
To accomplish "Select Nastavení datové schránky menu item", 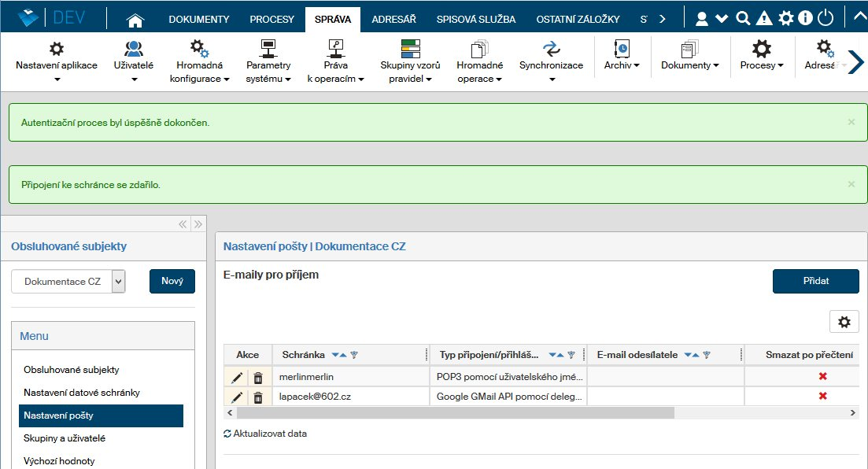I will pyautogui.click(x=82, y=393).
